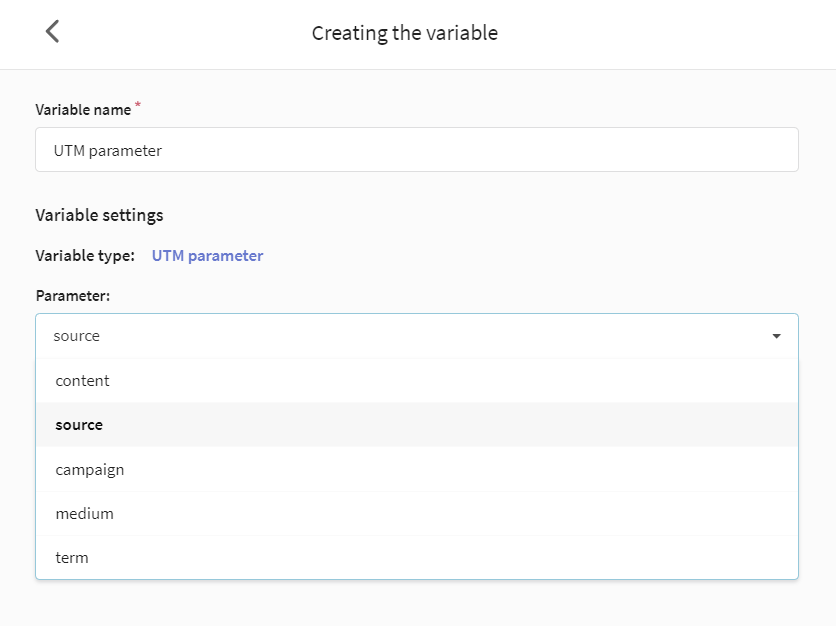
Task: Choose the content option from the list
Action: [x=416, y=381]
